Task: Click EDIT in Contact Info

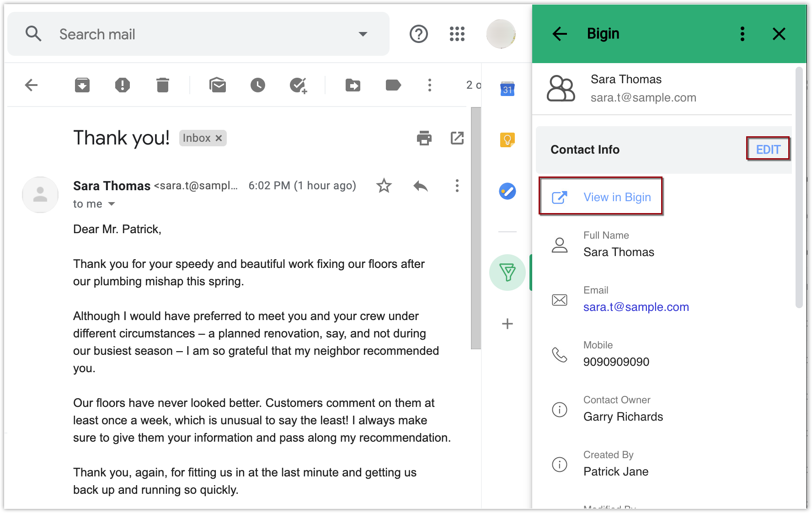Action: [x=768, y=149]
